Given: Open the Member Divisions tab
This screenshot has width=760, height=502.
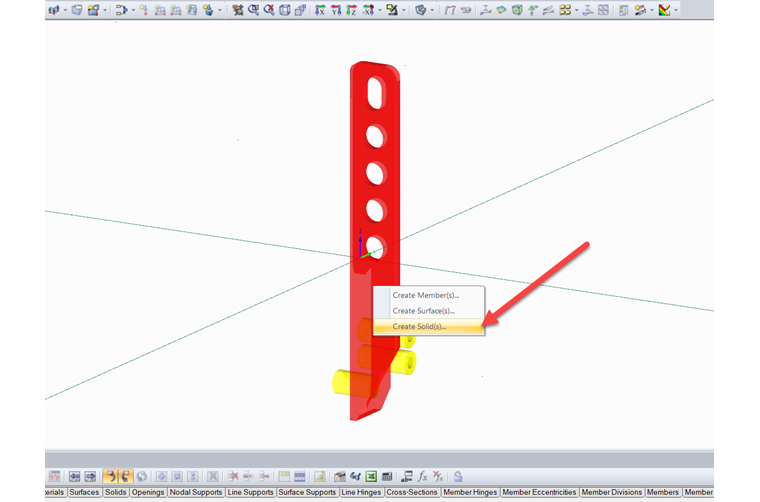Looking at the screenshot, I should click(612, 492).
